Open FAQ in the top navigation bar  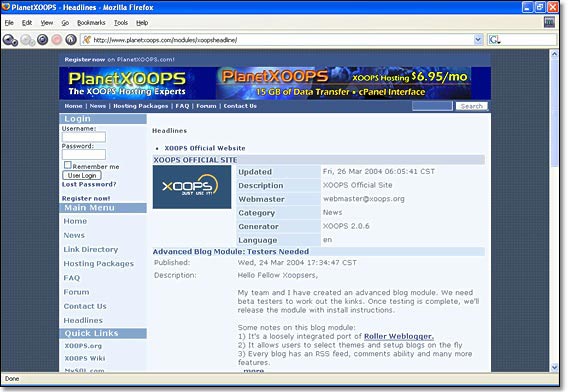182,106
